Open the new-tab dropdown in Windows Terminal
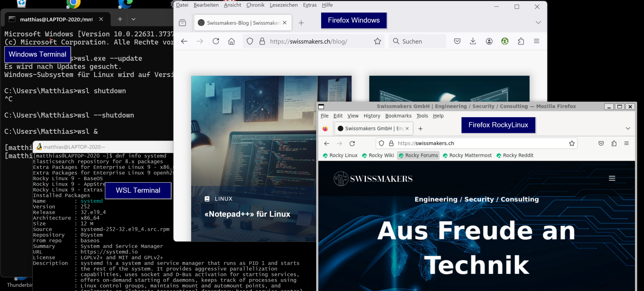This screenshot has width=644, height=291. point(134,19)
